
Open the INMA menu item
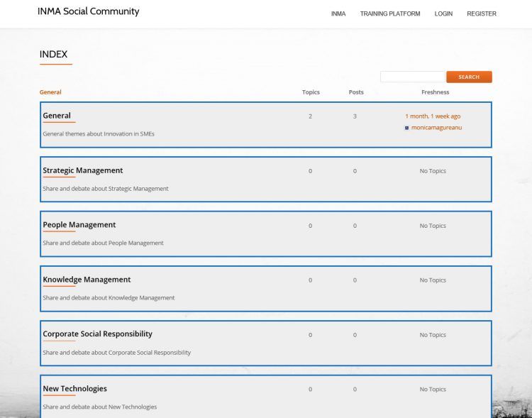point(338,13)
